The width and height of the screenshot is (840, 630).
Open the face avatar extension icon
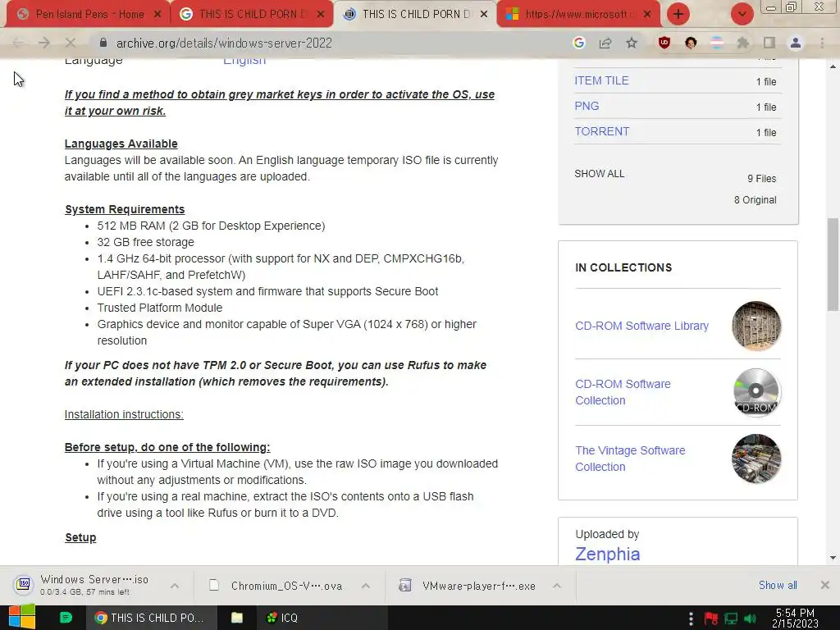[x=691, y=43]
